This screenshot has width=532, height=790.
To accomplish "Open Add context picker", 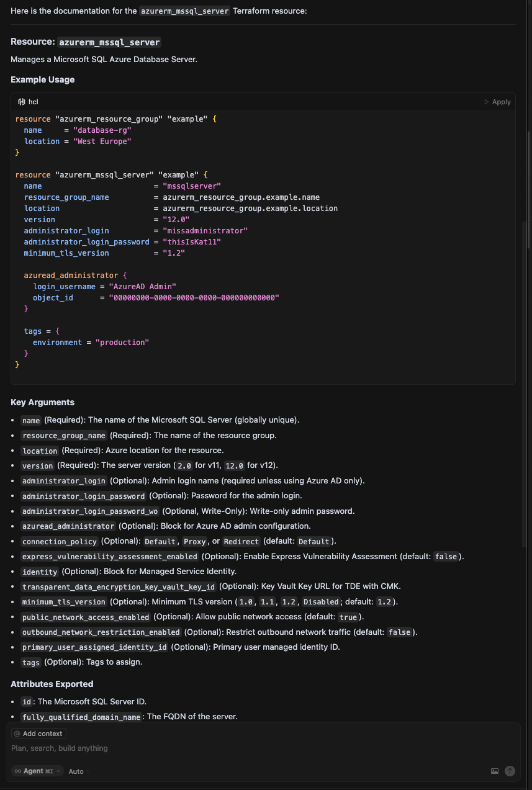I will 38,734.
